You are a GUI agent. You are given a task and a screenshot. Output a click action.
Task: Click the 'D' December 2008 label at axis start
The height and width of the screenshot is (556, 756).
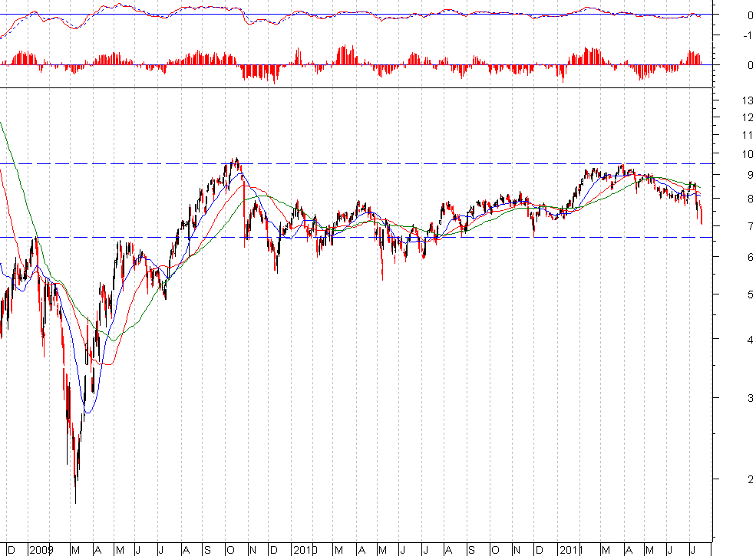[11, 550]
